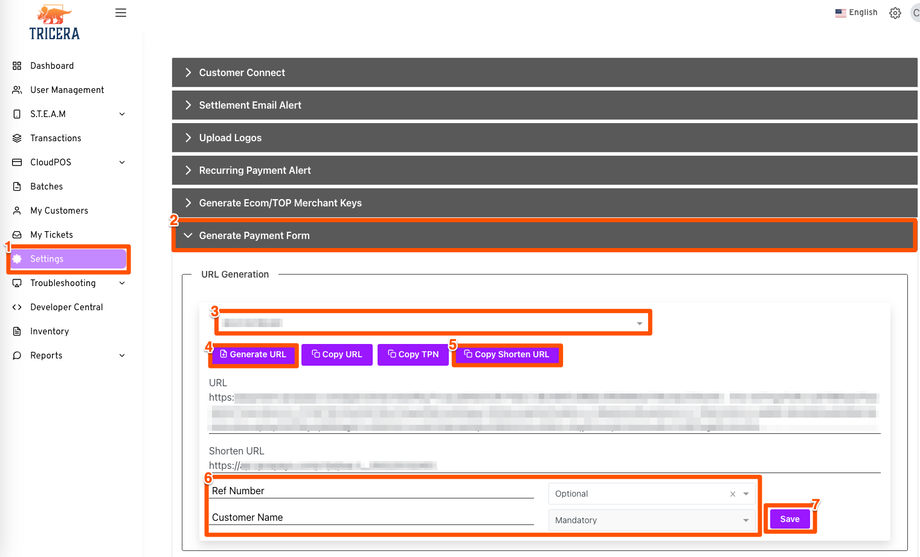Viewport: 920px width, 557px height.
Task: Click the Batches document icon
Action: tap(17, 186)
